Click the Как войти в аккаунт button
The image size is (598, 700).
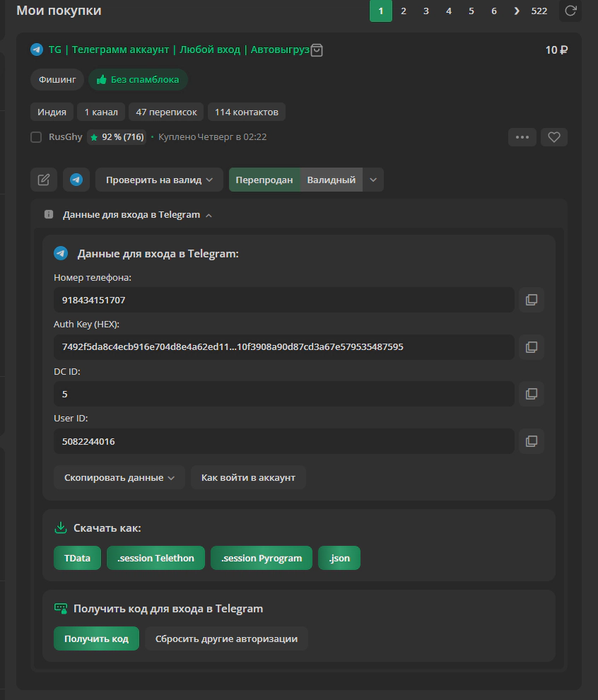(248, 478)
